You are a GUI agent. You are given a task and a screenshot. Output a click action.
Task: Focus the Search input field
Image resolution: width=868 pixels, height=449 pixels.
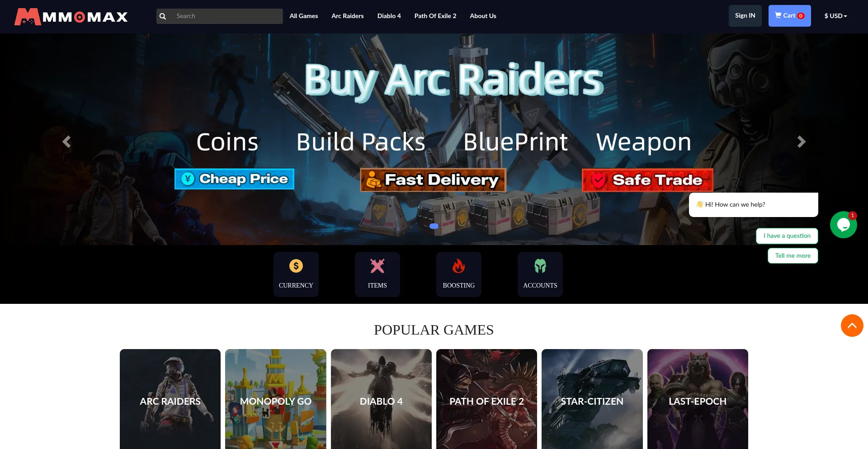coord(226,16)
